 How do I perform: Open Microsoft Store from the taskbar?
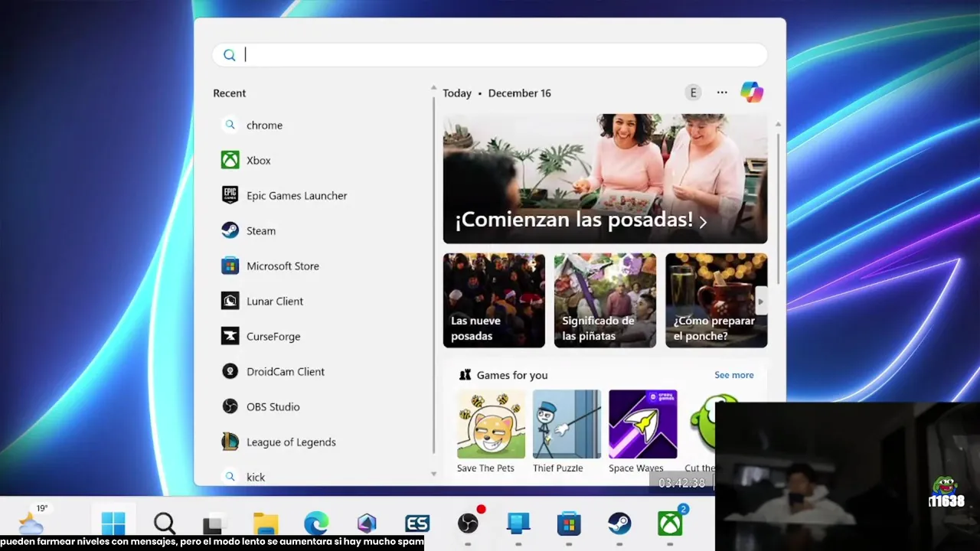569,523
